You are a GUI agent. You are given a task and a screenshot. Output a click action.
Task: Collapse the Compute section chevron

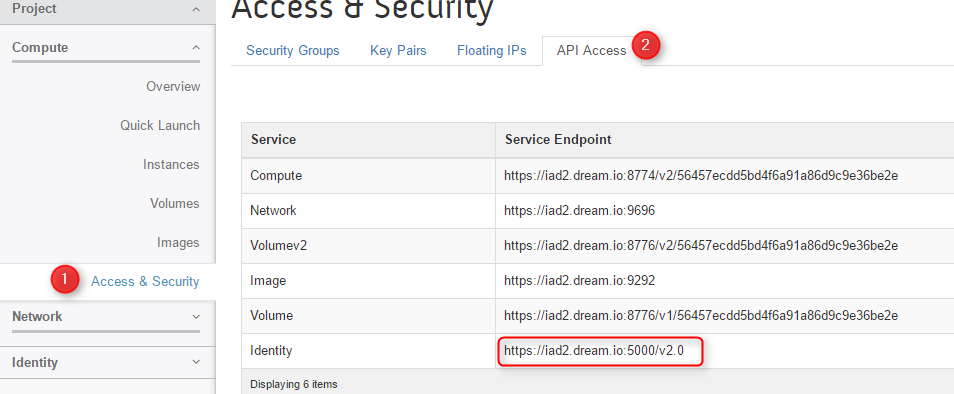(195, 47)
